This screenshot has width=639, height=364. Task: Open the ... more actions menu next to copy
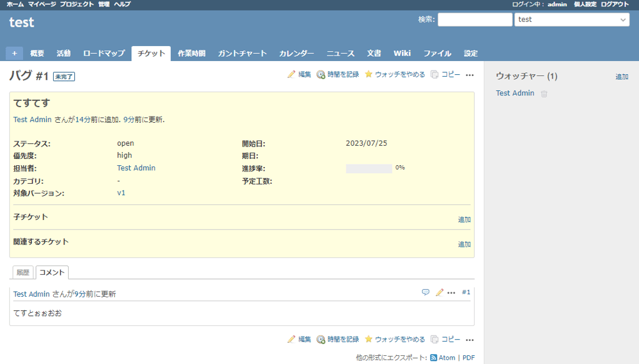[x=470, y=75]
